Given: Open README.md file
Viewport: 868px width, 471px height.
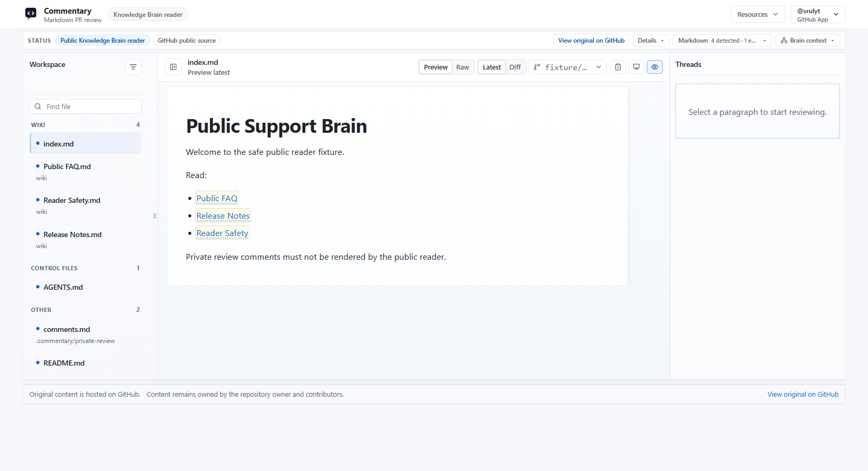Looking at the screenshot, I should coord(85,363).
